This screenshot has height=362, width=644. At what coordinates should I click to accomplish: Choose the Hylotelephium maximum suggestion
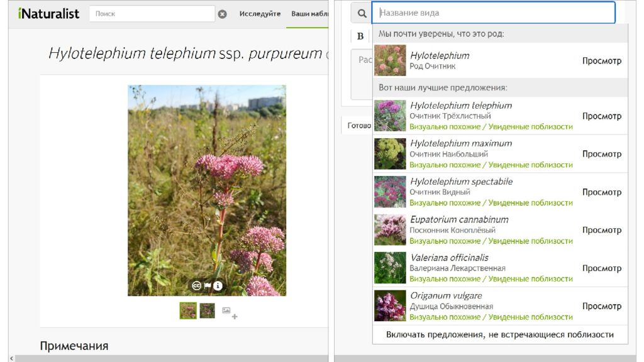click(501, 154)
